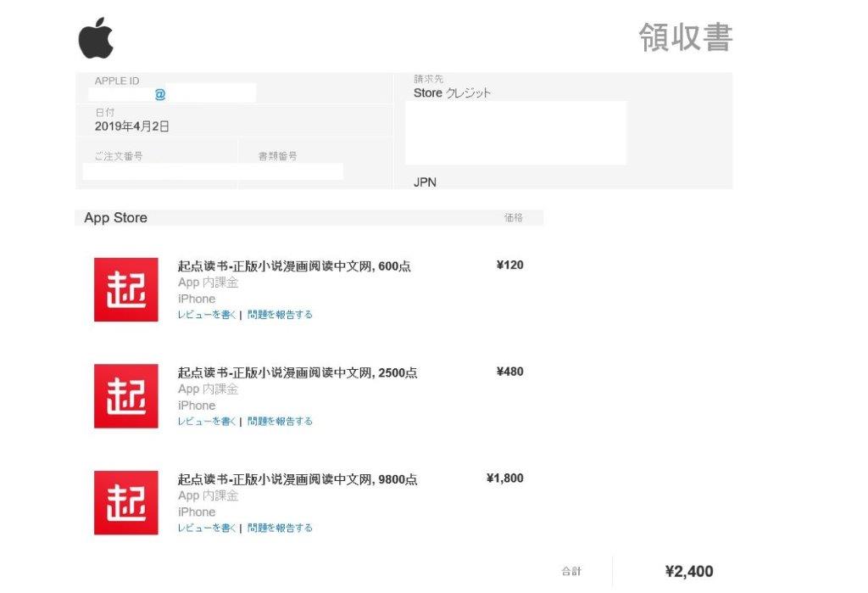Click App 内課金 under the 600点 item
Screen dimensions: 868x593
[x=209, y=283]
